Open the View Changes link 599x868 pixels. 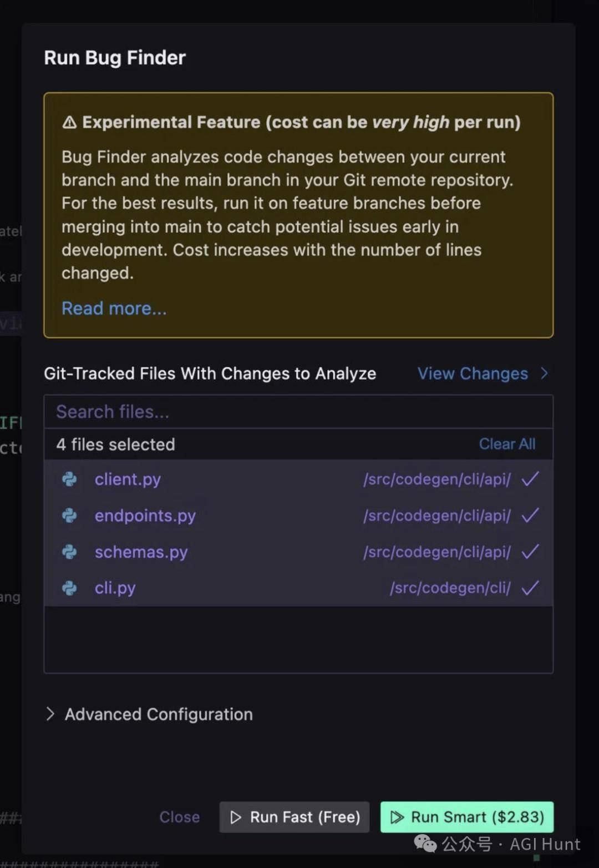[473, 374]
